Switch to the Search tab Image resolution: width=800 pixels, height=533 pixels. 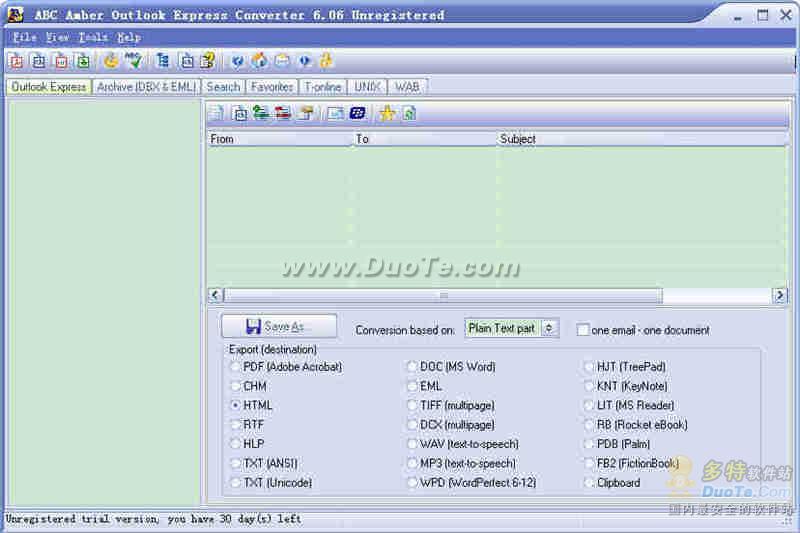(223, 87)
